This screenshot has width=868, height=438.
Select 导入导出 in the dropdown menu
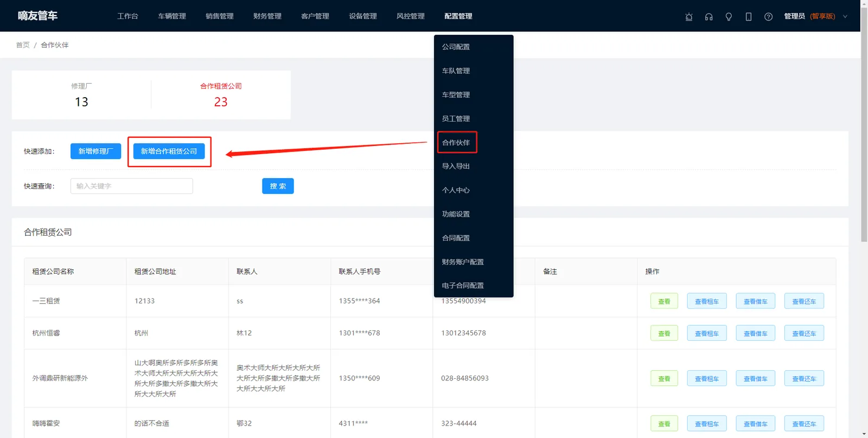(474, 166)
